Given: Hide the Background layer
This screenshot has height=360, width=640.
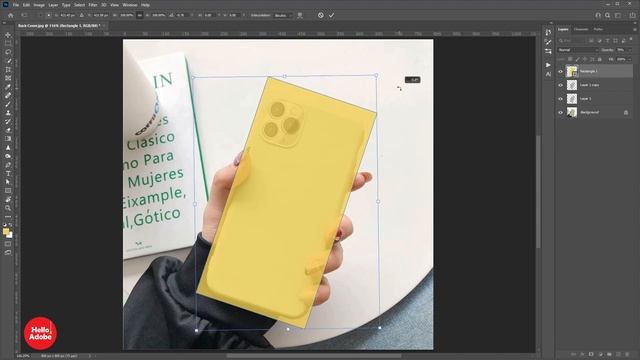Looking at the screenshot, I should click(x=560, y=112).
